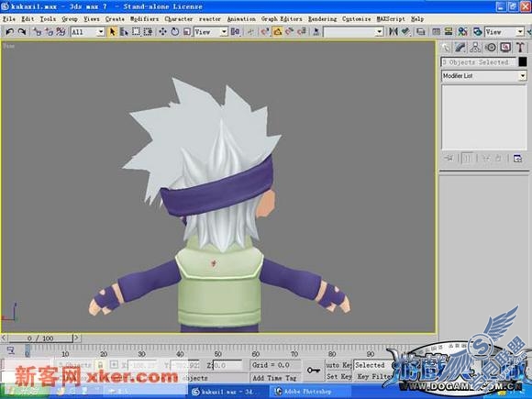The width and height of the screenshot is (532, 399).
Task: Select the Bind to Space Warp tool
Action: (x=61, y=32)
